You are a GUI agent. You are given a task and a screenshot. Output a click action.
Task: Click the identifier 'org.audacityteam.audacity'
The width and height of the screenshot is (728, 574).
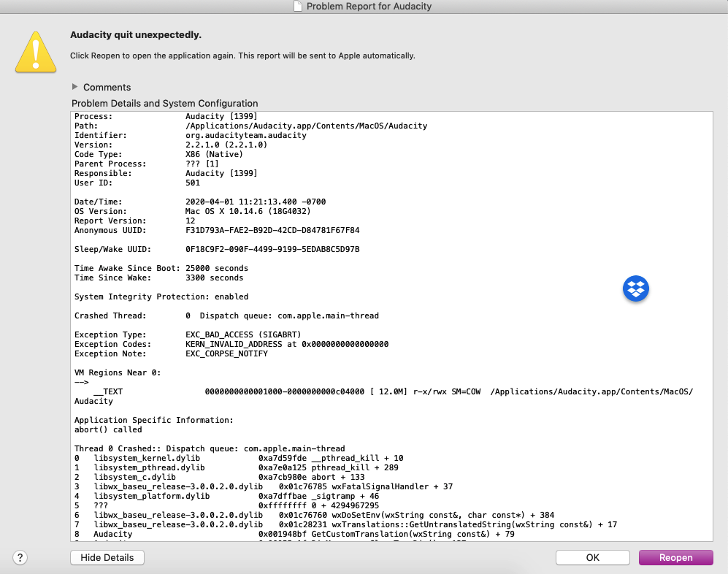pos(246,135)
